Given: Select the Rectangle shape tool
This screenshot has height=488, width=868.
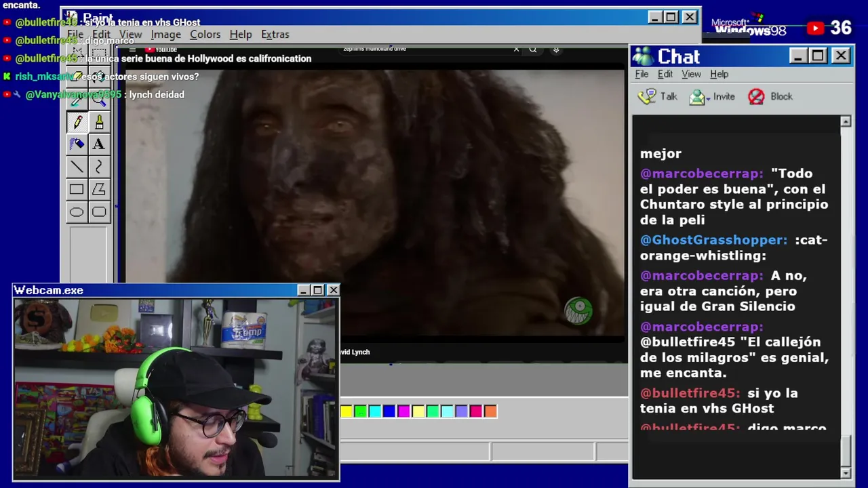Looking at the screenshot, I should click(x=77, y=190).
